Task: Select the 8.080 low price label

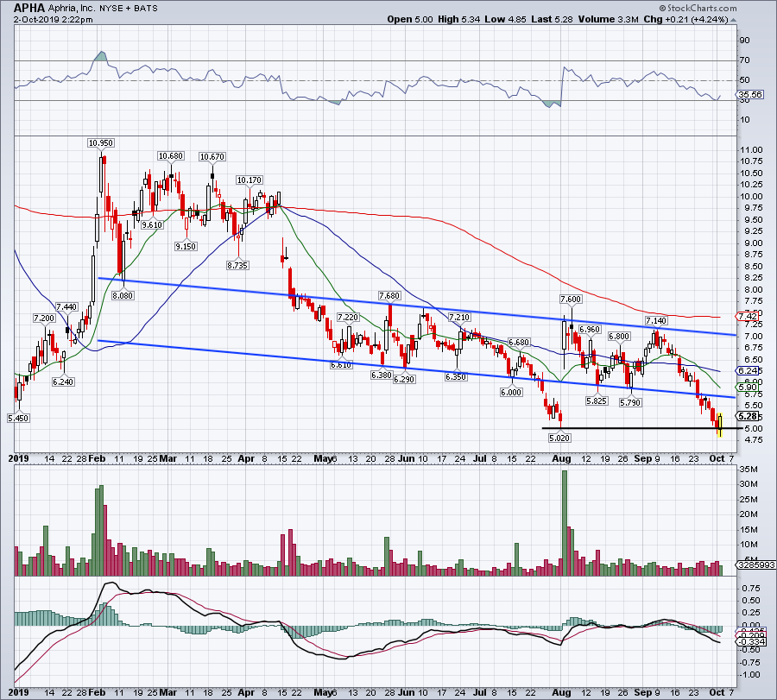Action: [123, 295]
